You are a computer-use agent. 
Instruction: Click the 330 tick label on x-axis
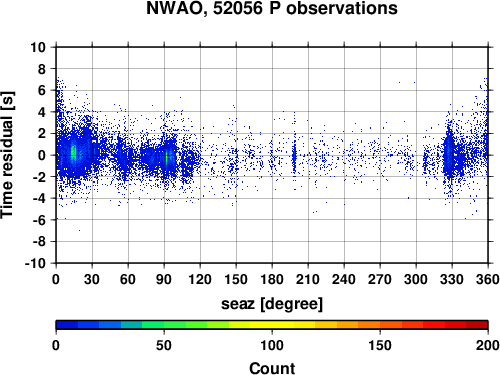[452, 279]
